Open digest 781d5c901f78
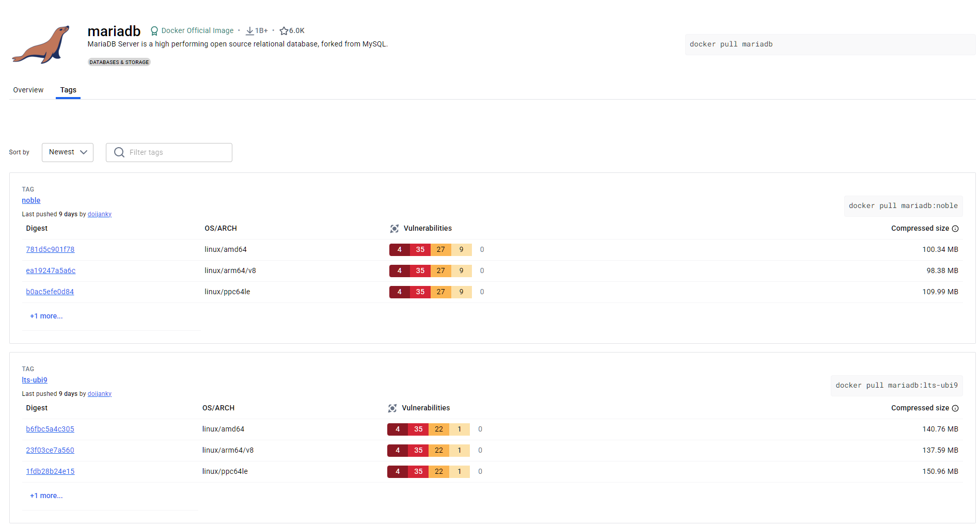Viewport: 980px width, 527px height. click(50, 249)
